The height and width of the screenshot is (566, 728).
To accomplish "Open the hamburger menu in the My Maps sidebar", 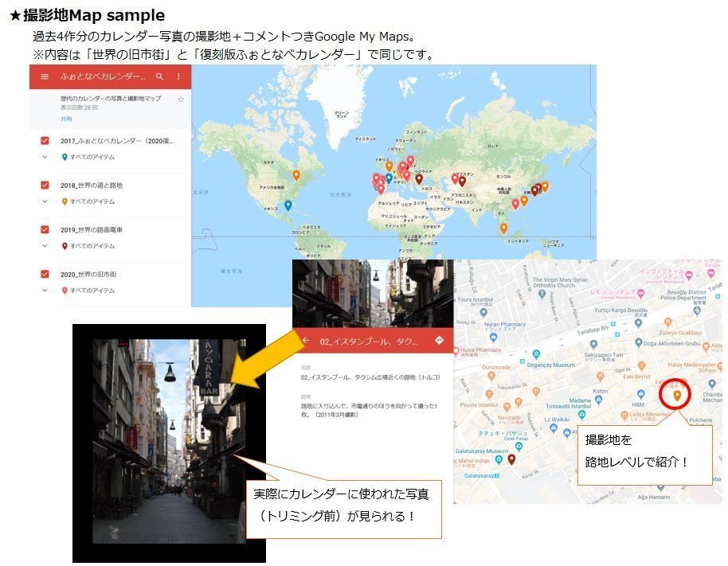I will coord(45,78).
